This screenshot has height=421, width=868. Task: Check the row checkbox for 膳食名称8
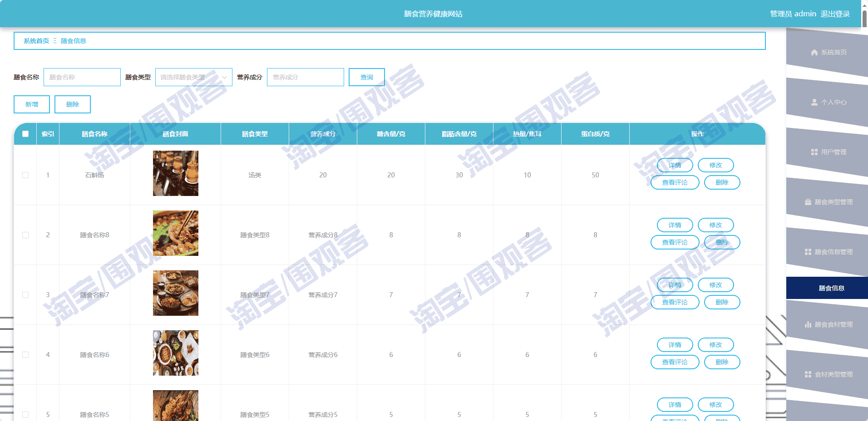pos(25,235)
